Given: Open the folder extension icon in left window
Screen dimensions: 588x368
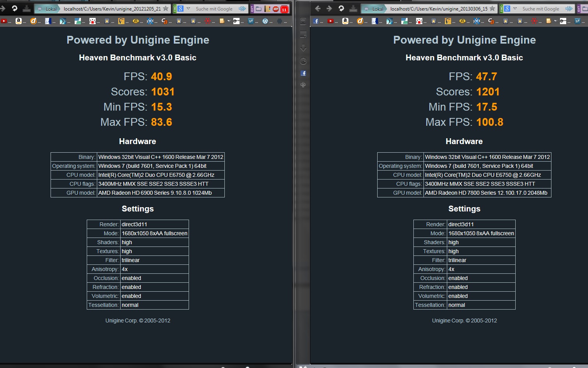Looking at the screenshot, I should point(259,9).
